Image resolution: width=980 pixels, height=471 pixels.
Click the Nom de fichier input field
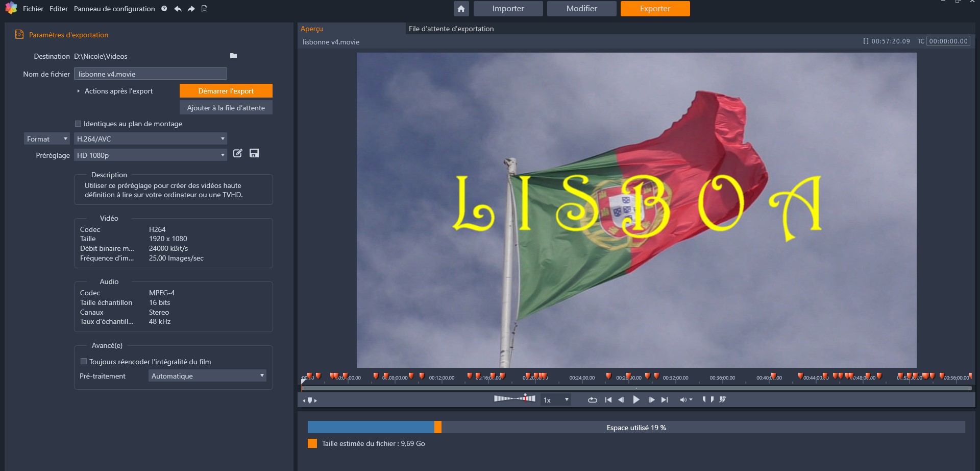point(151,74)
